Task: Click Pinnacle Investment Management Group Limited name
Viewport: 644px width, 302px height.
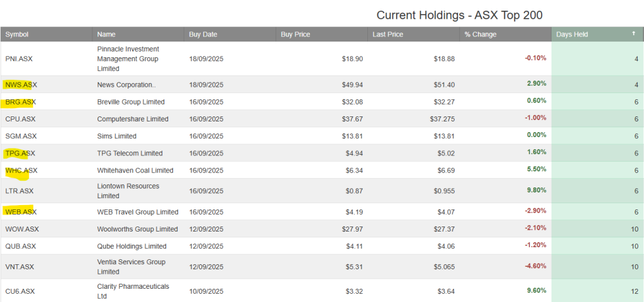Action: (x=128, y=59)
